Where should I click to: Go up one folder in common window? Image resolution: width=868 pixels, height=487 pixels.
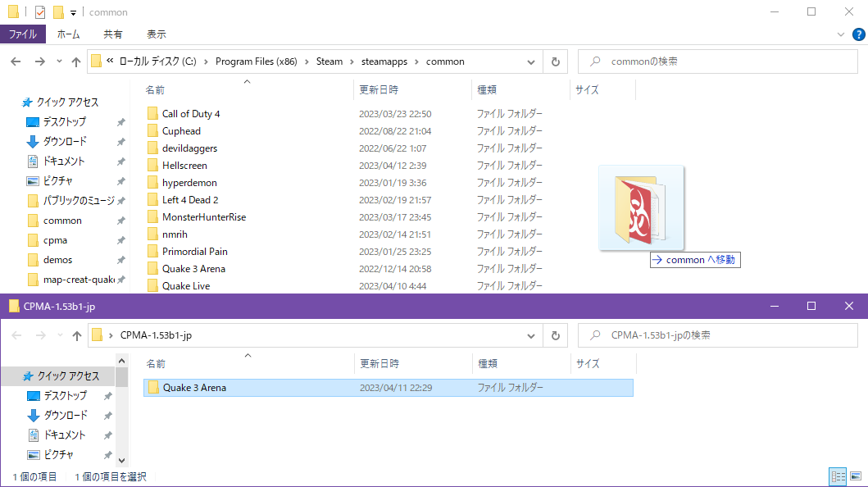point(76,61)
